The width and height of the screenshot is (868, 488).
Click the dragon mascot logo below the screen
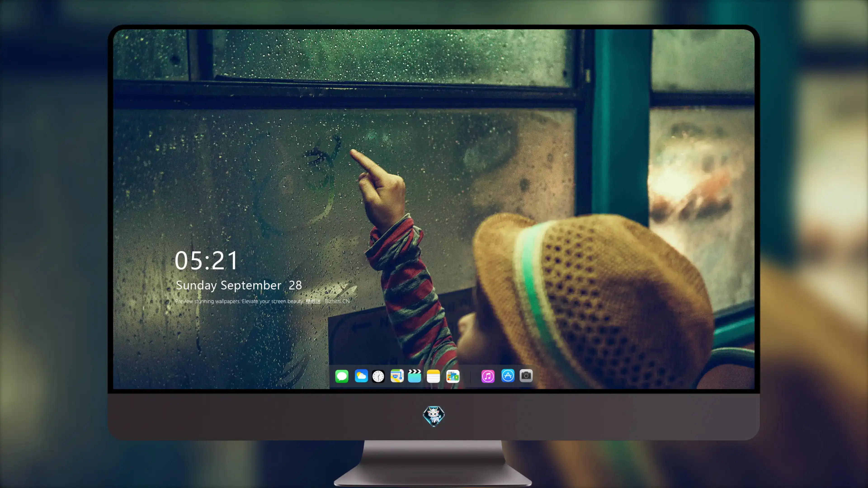[x=434, y=416]
